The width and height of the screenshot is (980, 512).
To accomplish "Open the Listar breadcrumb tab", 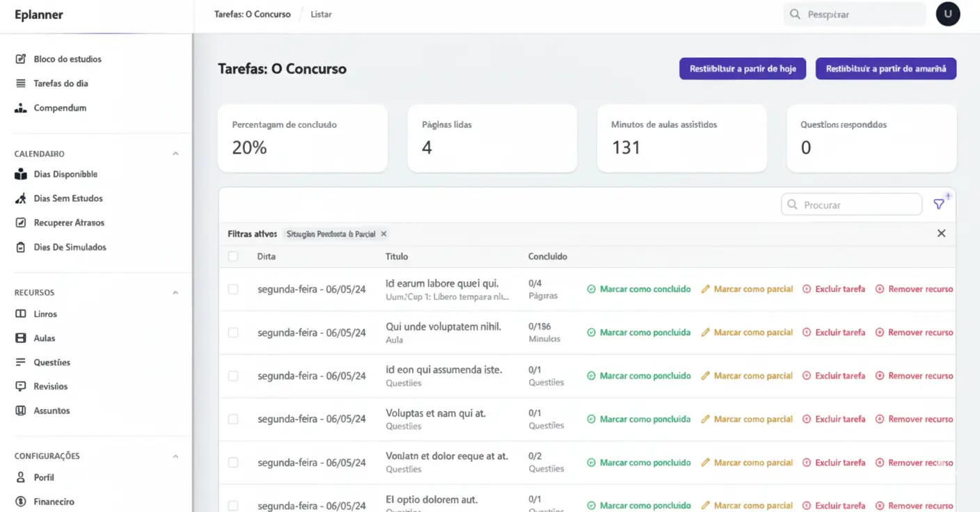I will click(x=321, y=14).
